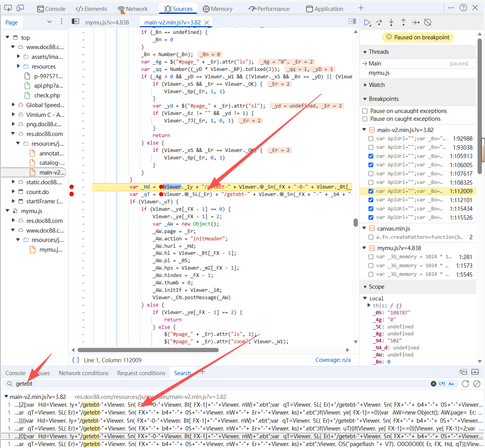
Task: Switch to the Network tab
Action: 133,9
